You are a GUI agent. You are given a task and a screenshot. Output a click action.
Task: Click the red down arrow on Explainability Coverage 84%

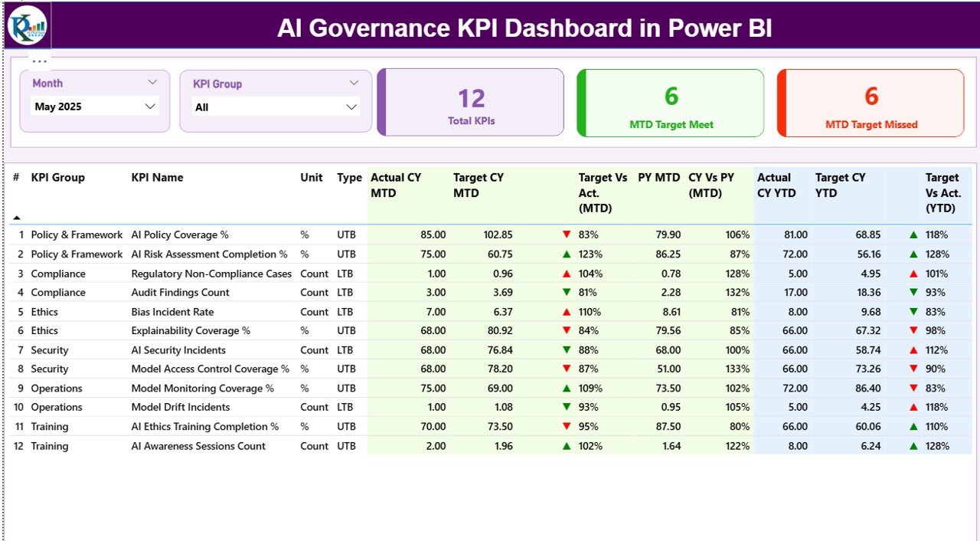click(565, 330)
